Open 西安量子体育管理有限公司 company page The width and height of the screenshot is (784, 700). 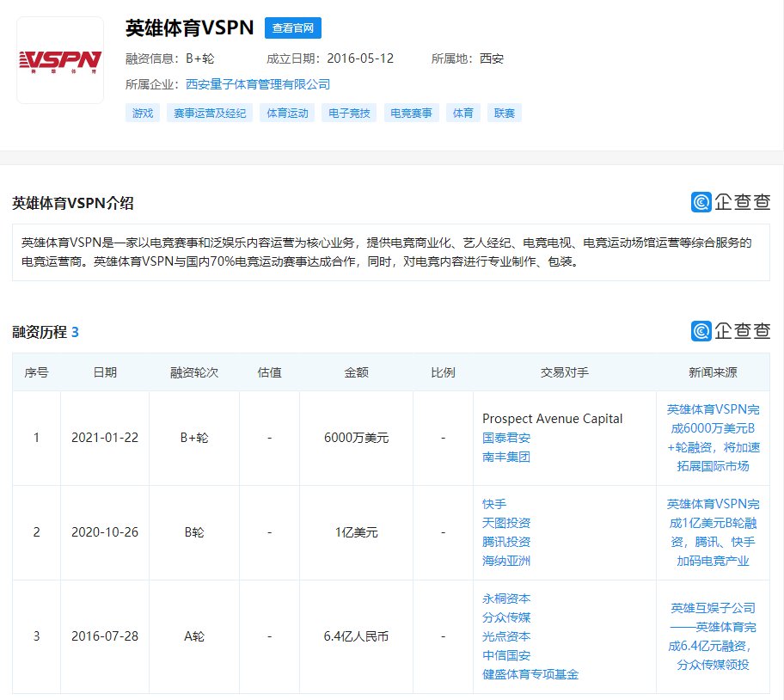tap(260, 85)
